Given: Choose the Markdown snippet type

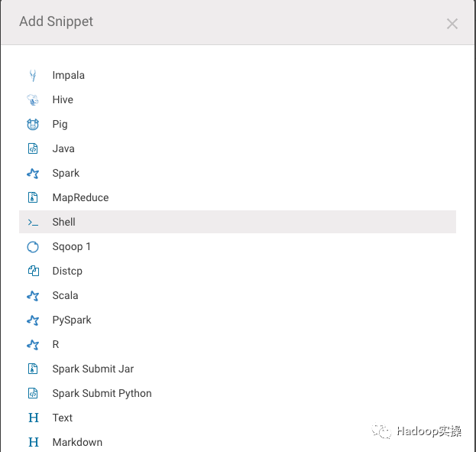Looking at the screenshot, I should point(77,442).
